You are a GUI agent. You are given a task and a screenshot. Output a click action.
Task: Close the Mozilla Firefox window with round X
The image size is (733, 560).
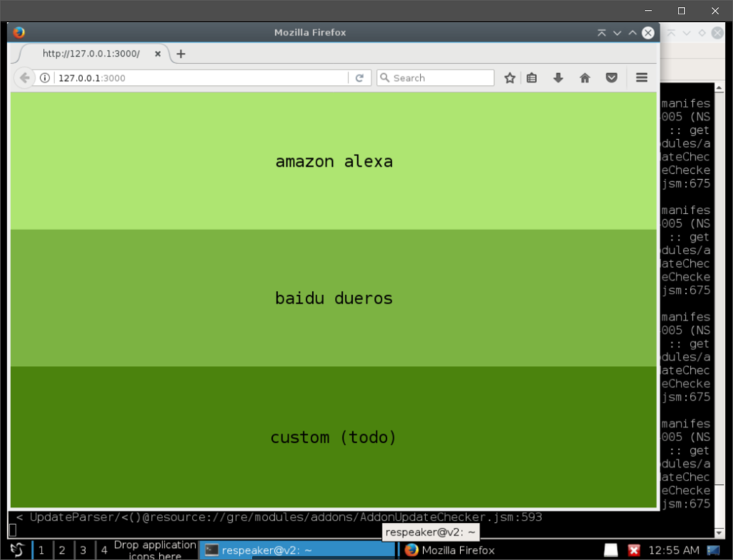pos(648,33)
